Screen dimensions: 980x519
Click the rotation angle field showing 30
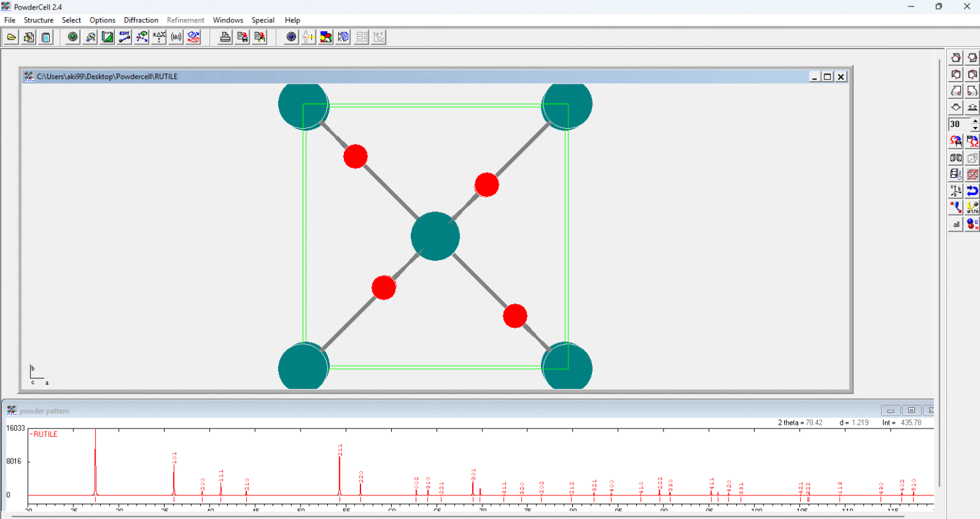click(x=959, y=124)
